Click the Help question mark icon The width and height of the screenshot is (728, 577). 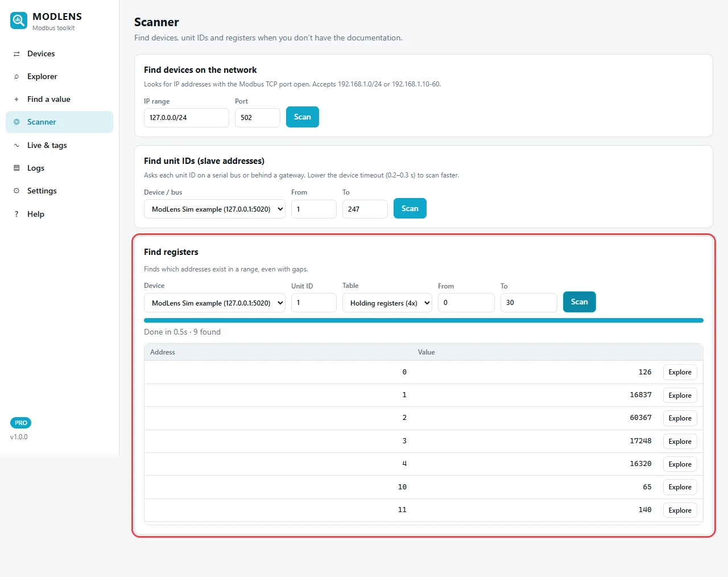click(x=16, y=215)
